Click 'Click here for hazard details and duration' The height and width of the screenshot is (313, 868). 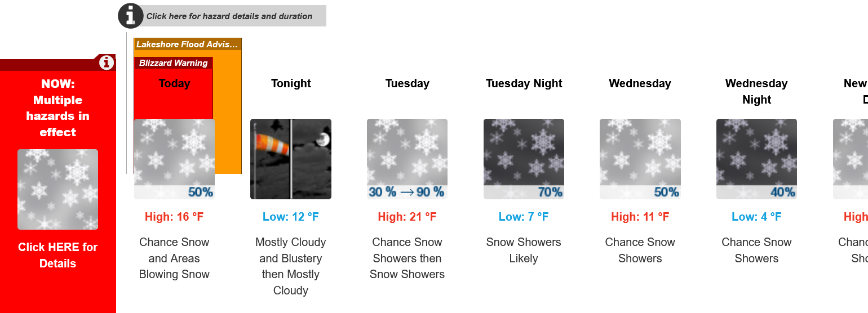point(229,16)
